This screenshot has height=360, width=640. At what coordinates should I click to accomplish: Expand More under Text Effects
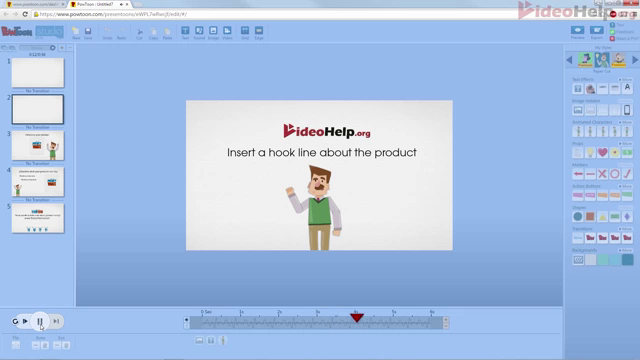click(625, 80)
